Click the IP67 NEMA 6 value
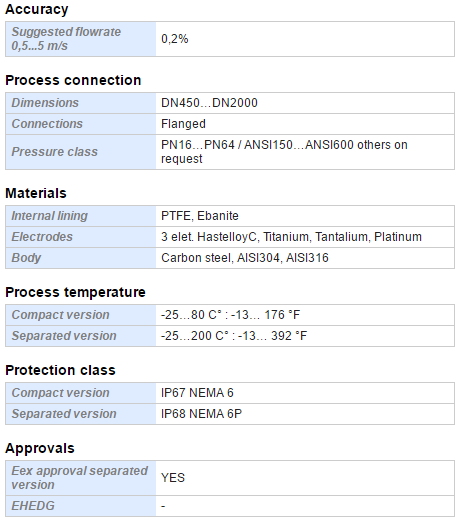The width and height of the screenshot is (462, 530). [x=197, y=393]
